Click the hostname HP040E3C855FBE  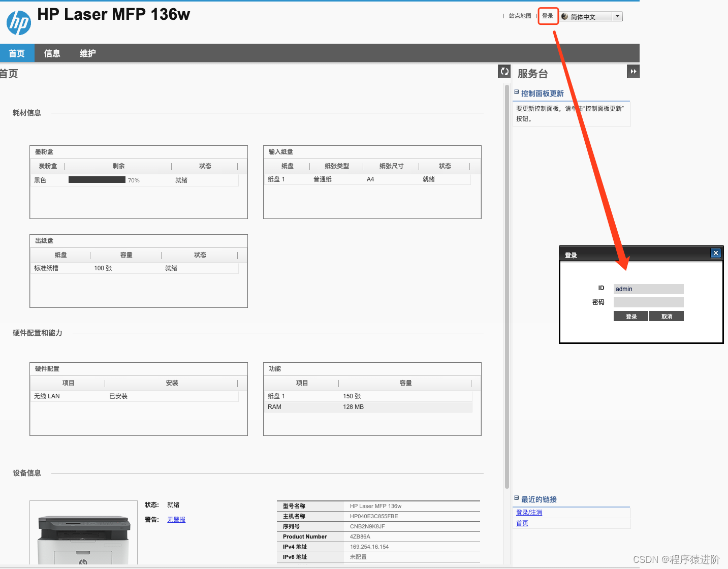374,516
